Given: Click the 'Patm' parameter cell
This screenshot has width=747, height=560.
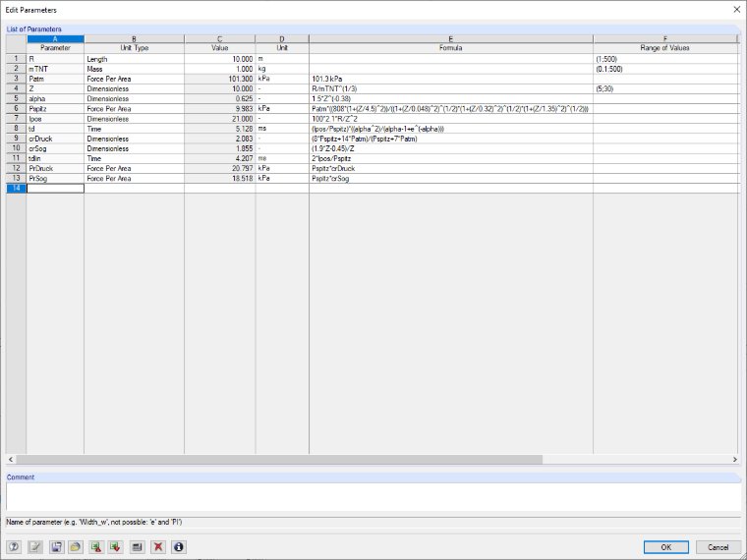Looking at the screenshot, I should click(55, 79).
